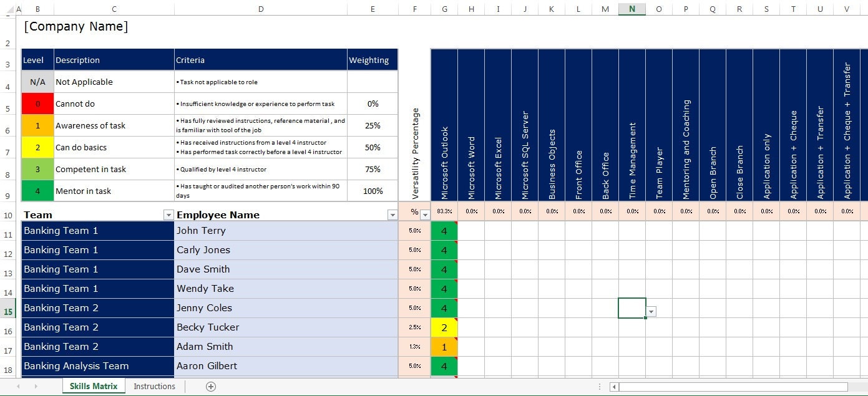The height and width of the screenshot is (396, 868).
Task: Select the 'Back Office' skill header
Action: tap(605, 125)
